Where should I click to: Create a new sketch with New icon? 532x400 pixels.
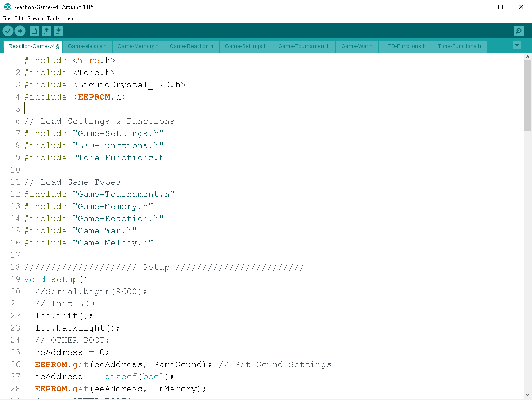click(34, 31)
